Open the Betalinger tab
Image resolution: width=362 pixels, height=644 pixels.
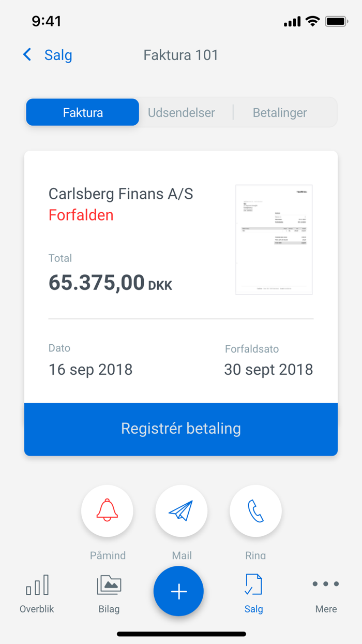point(279,112)
